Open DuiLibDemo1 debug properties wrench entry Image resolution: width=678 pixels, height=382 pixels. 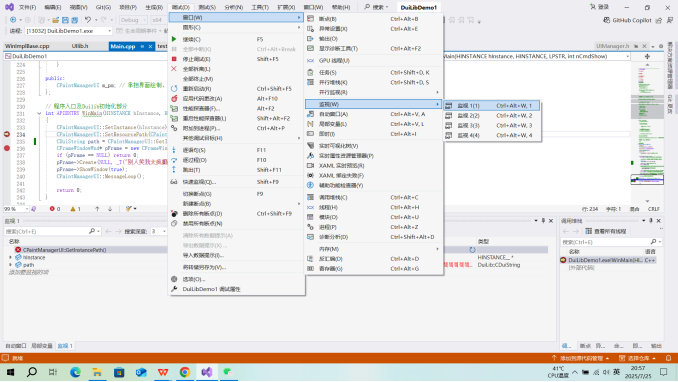point(237,289)
